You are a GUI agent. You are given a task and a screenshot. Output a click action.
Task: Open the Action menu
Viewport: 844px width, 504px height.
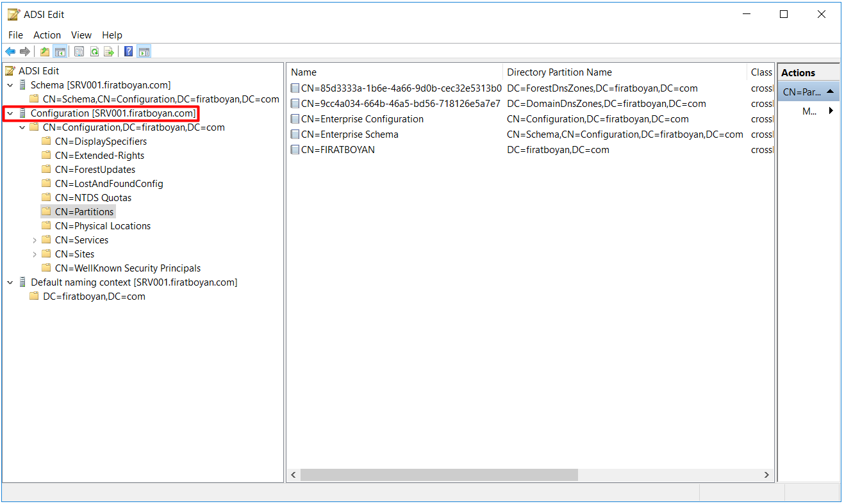tap(47, 35)
